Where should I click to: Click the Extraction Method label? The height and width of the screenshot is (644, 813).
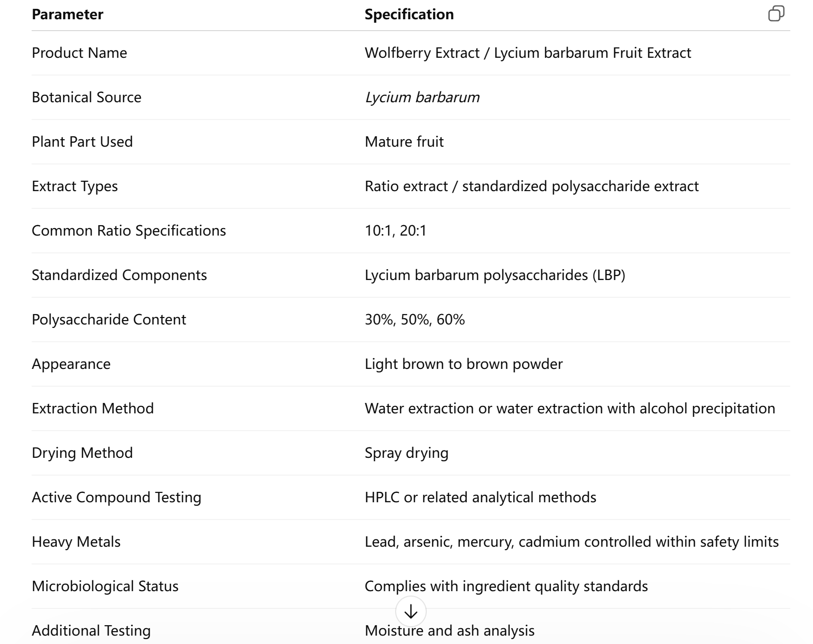(x=92, y=408)
